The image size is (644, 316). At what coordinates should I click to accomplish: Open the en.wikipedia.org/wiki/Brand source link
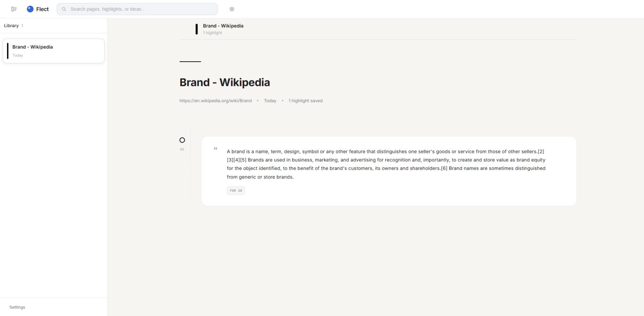(x=216, y=101)
